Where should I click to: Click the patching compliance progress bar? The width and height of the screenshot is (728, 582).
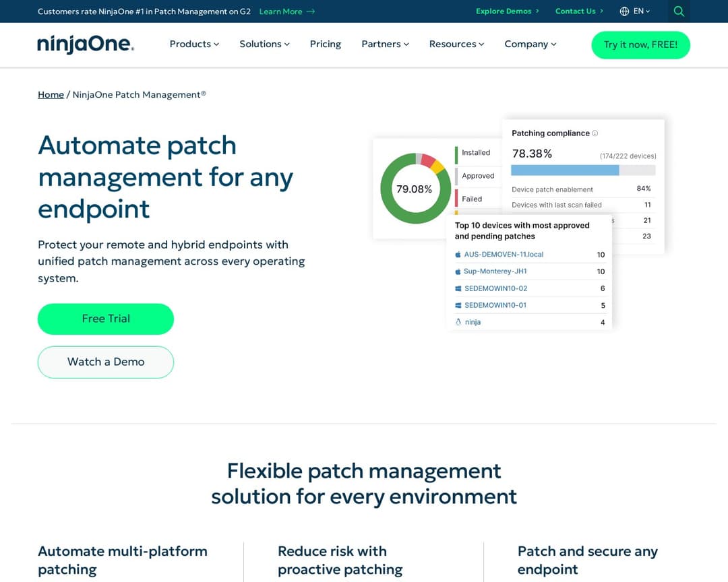click(583, 170)
